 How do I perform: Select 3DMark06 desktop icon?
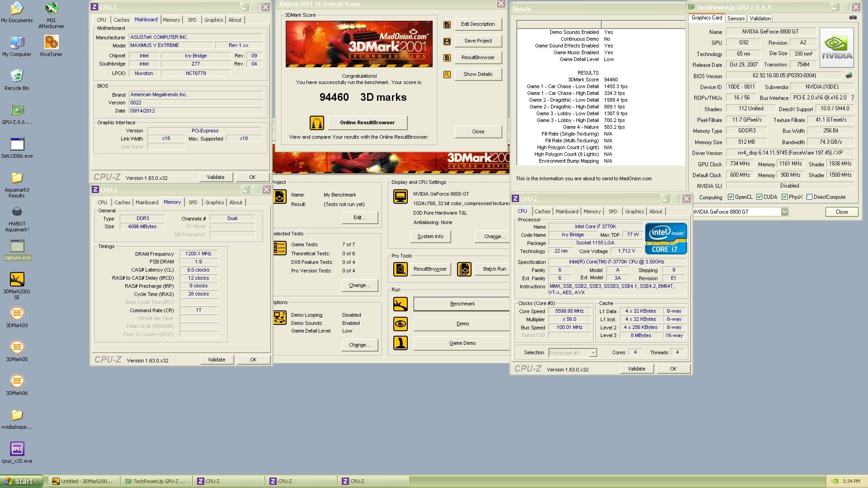tap(17, 385)
